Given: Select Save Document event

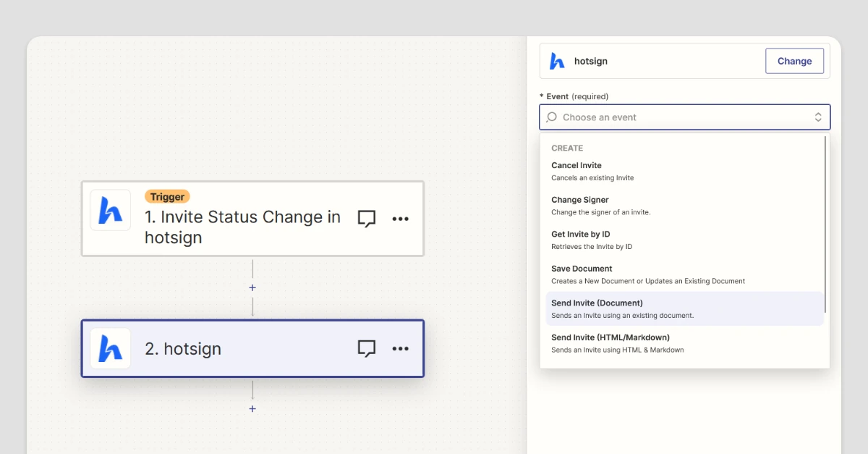Looking at the screenshot, I should tap(684, 274).
